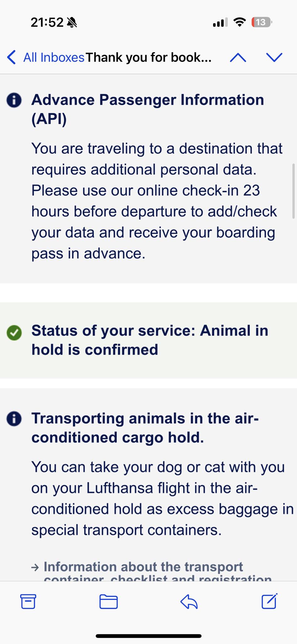Tap green checkmark beside service status
Viewport: 297px width, 644px height.
coord(14,333)
